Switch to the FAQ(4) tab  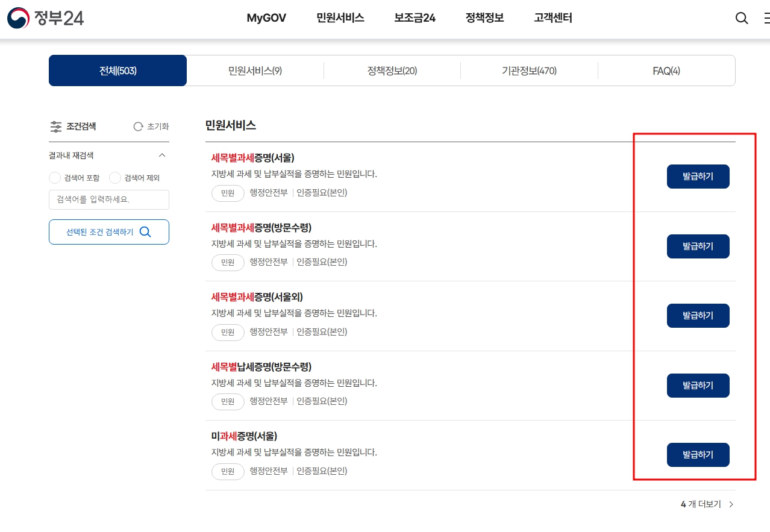coord(666,70)
